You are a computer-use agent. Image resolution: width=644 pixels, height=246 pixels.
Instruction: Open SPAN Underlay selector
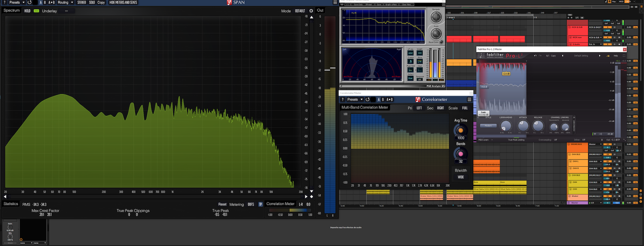coord(66,11)
